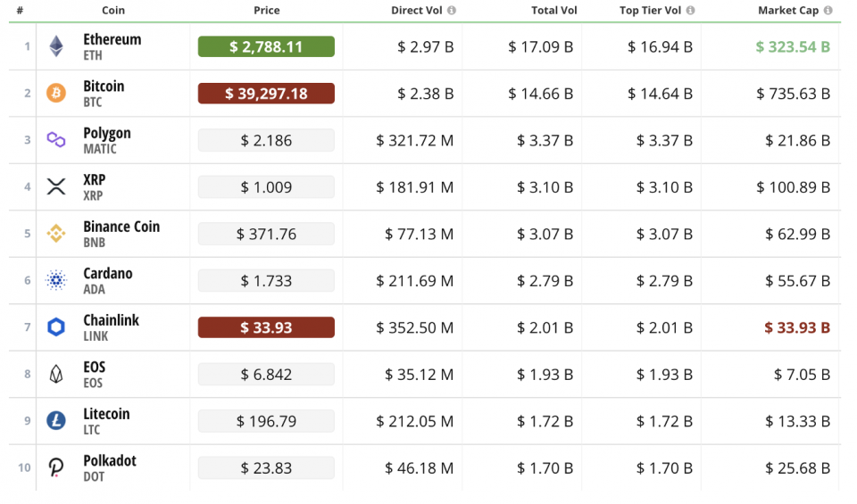Open the Polkadot coin name link
The width and height of the screenshot is (857, 504).
click(110, 461)
